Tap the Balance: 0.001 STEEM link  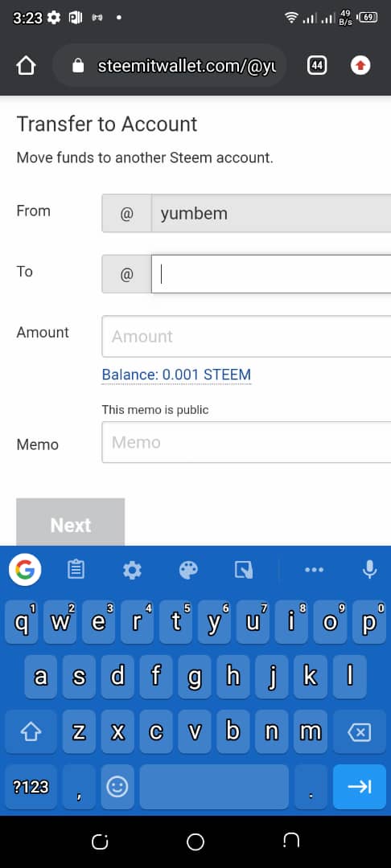coord(176,375)
